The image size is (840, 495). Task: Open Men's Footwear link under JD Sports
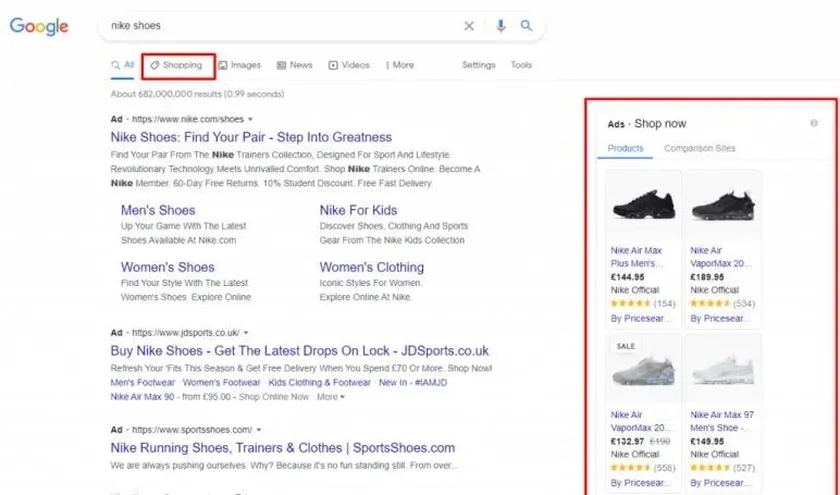tap(142, 382)
